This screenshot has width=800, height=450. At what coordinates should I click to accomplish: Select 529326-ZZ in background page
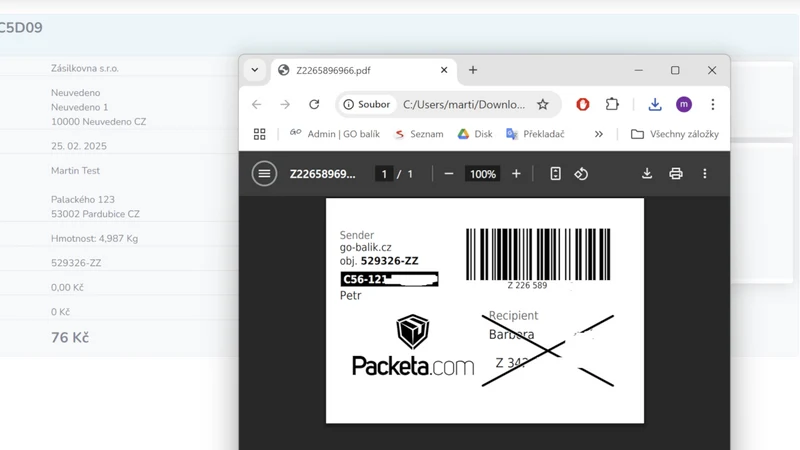(x=76, y=263)
